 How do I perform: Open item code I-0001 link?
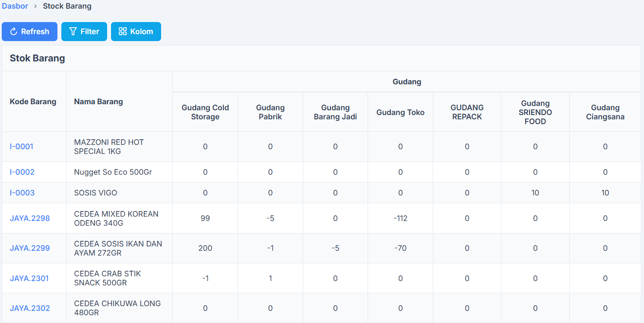[22, 147]
